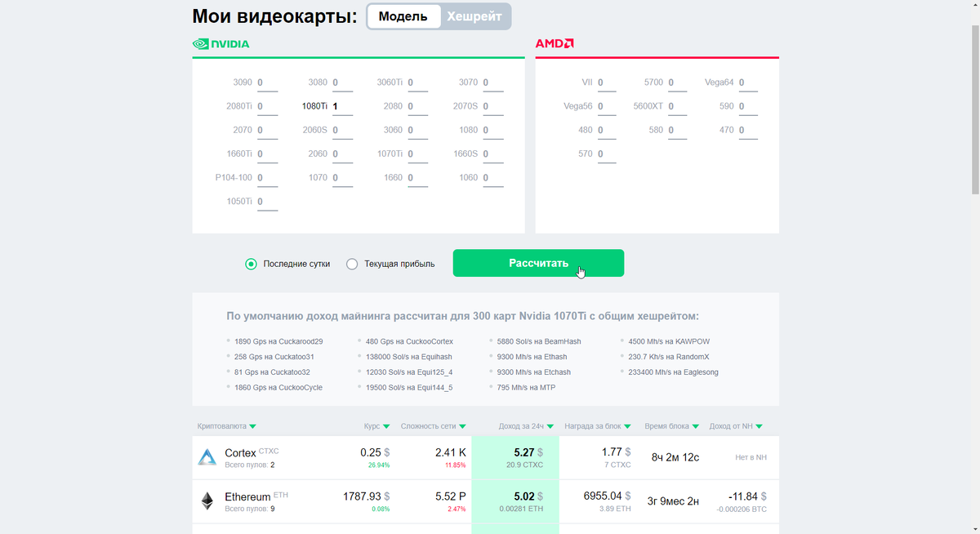Select the Текущая прибыль radio option
Screen dimensions: 980x534
(390, 264)
